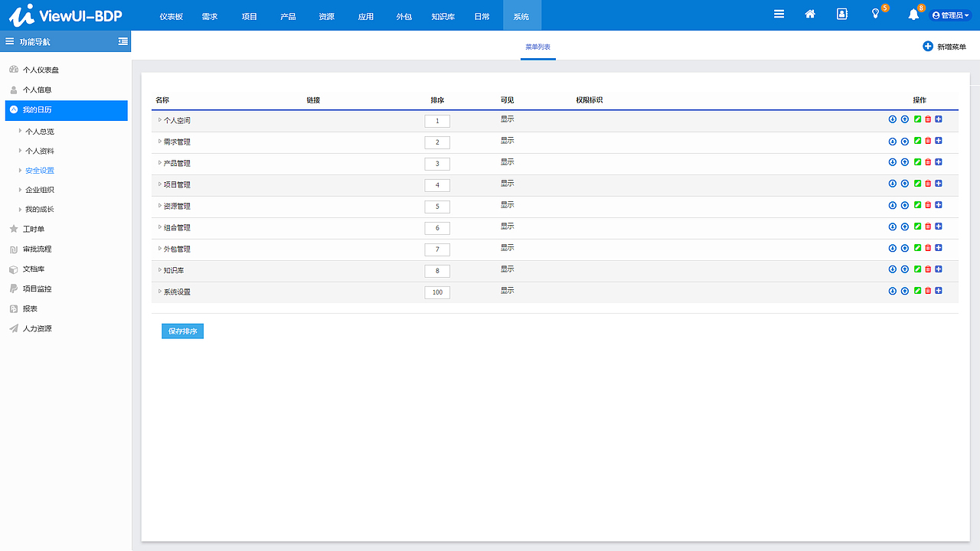Image resolution: width=980 pixels, height=551 pixels.
Task: Open the 项目 top menu
Action: [x=249, y=16]
